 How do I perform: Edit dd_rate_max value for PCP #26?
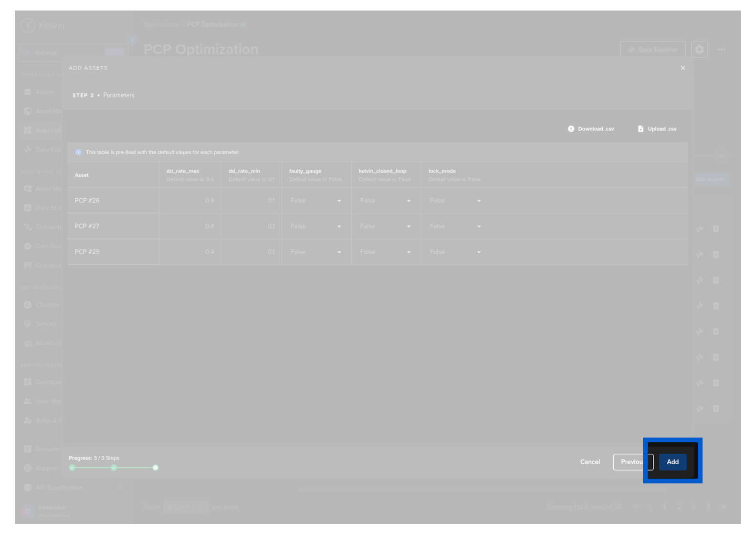(x=190, y=201)
